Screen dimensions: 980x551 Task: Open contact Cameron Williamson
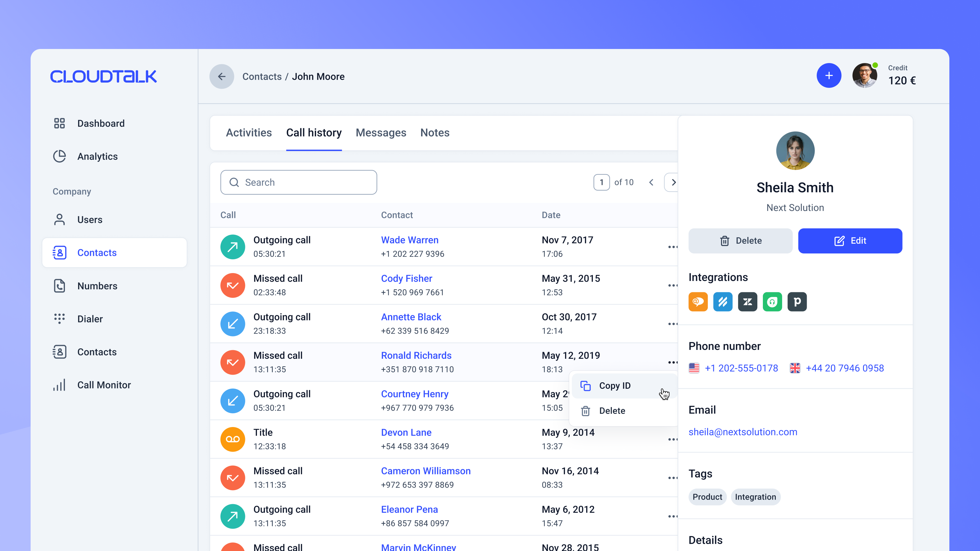coord(426,471)
